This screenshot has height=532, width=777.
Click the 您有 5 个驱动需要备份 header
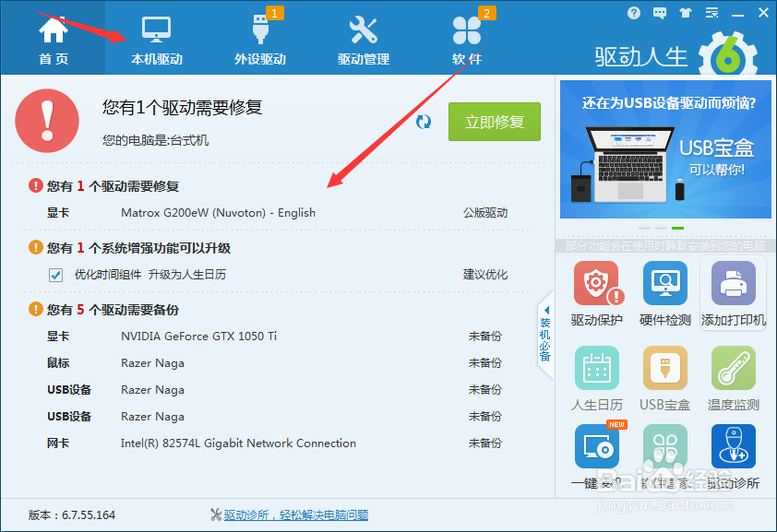104,310
